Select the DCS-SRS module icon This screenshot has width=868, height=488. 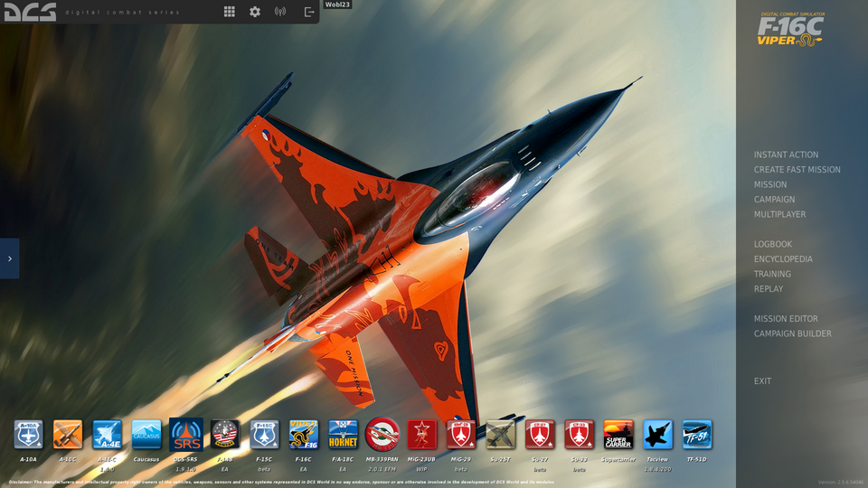[x=186, y=435]
